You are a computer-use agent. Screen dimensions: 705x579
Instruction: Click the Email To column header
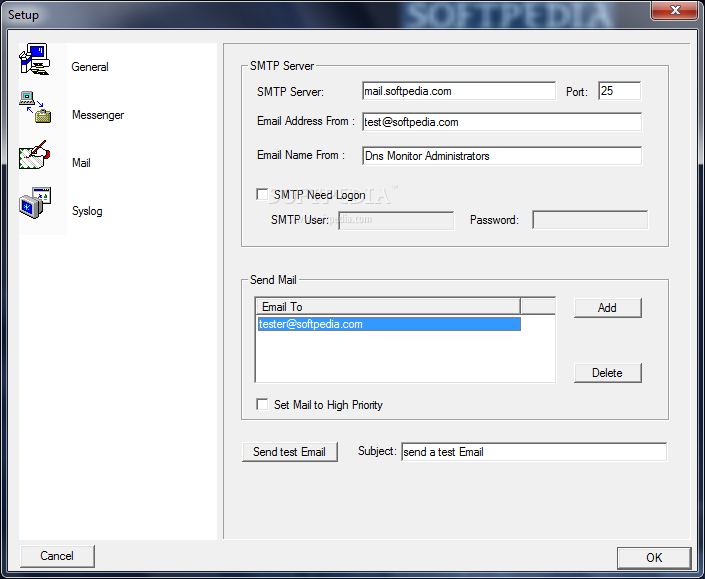(388, 307)
